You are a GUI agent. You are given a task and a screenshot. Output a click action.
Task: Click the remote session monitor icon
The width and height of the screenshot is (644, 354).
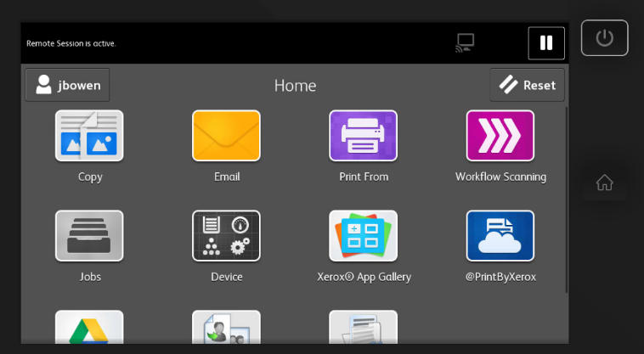click(465, 43)
